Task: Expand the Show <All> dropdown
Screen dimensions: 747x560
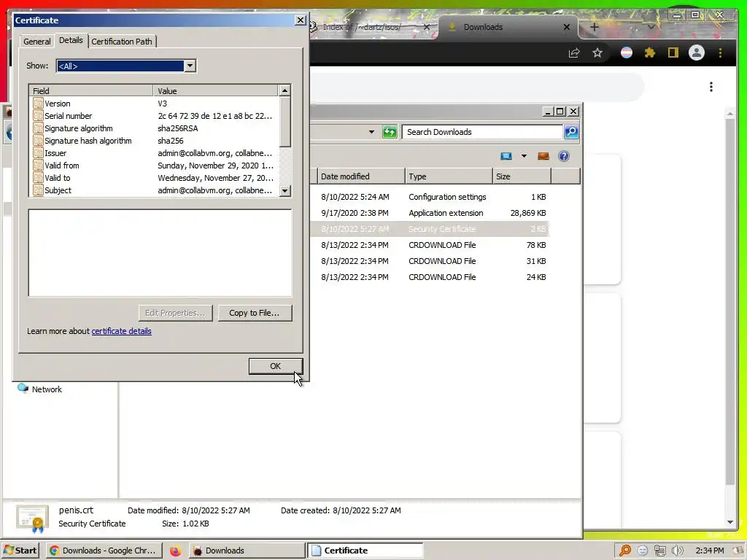Action: pos(190,66)
